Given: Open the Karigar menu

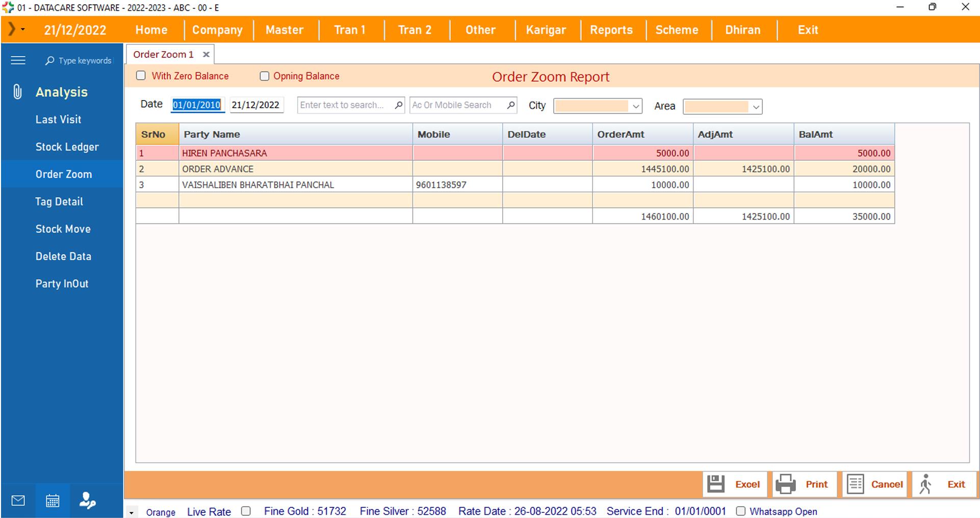Looking at the screenshot, I should tap(546, 30).
